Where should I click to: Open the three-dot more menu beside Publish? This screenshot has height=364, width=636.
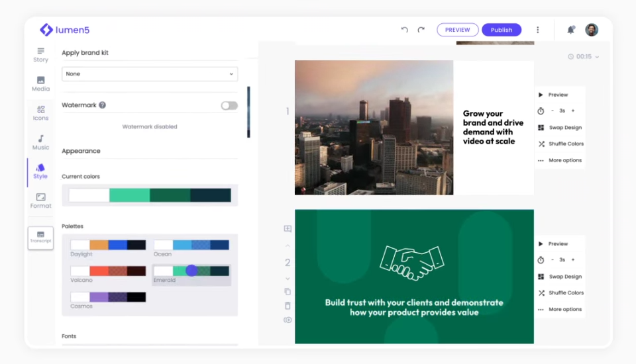(x=538, y=30)
